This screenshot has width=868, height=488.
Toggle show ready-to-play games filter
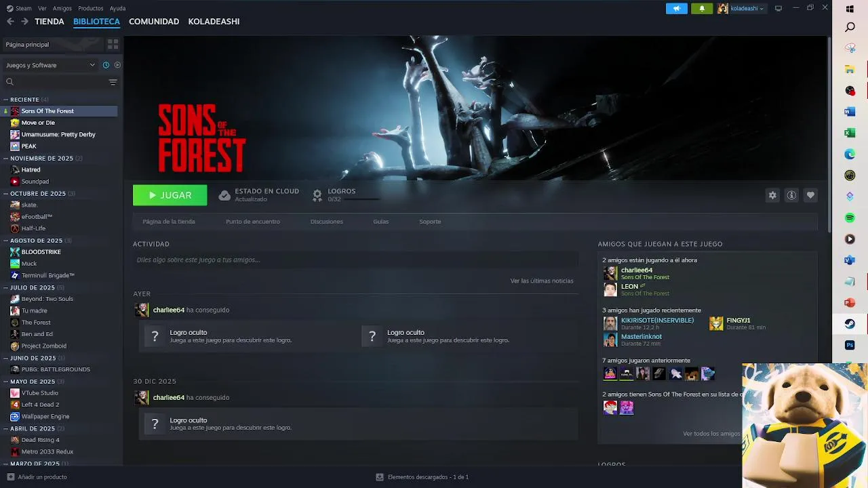coord(117,65)
